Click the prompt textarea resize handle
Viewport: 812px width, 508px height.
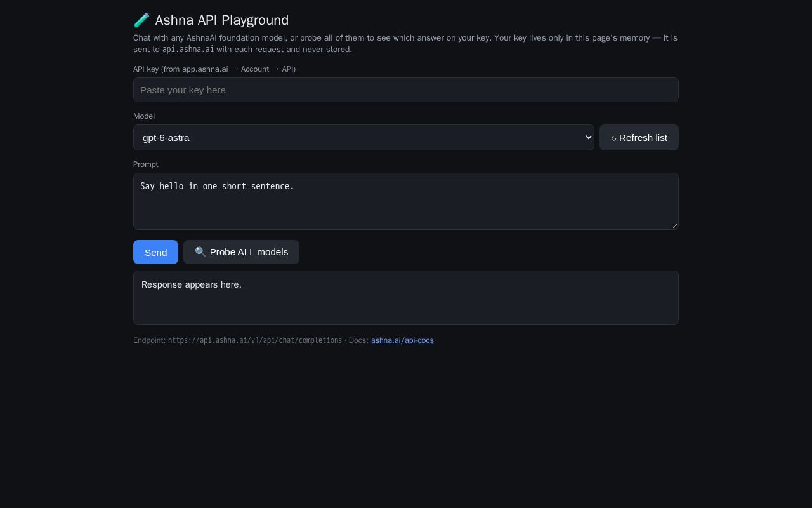pyautogui.click(x=674, y=225)
